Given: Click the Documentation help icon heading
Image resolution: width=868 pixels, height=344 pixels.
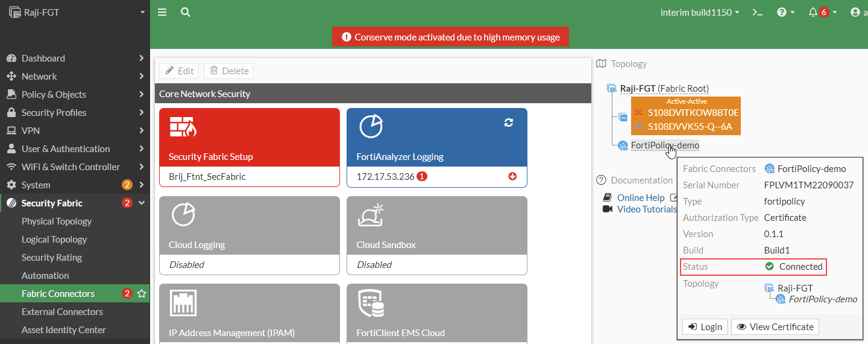Looking at the screenshot, I should 601,180.
